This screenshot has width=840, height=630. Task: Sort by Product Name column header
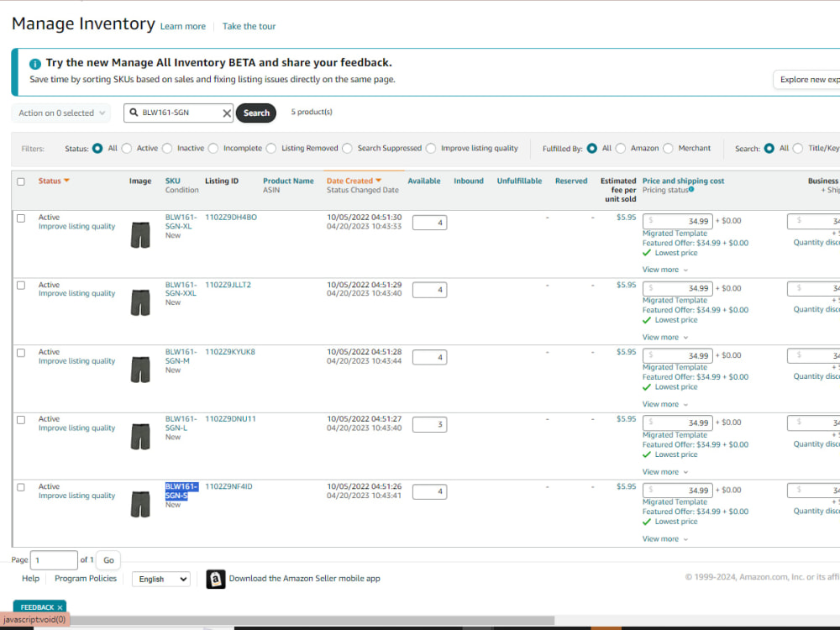click(x=288, y=181)
